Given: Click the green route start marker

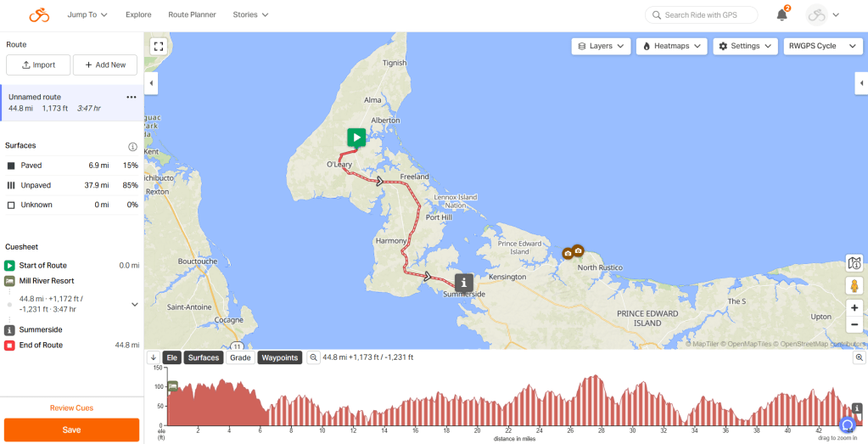Looking at the screenshot, I should 356,138.
